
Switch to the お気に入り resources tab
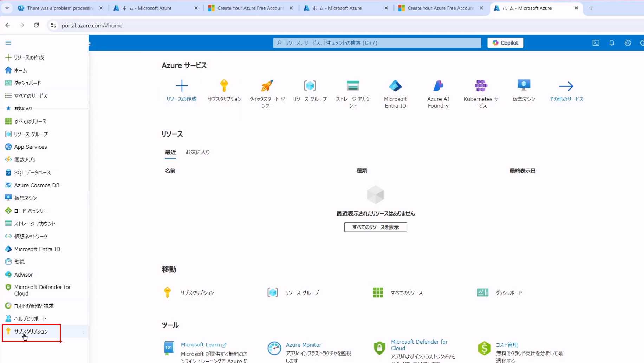(x=197, y=152)
